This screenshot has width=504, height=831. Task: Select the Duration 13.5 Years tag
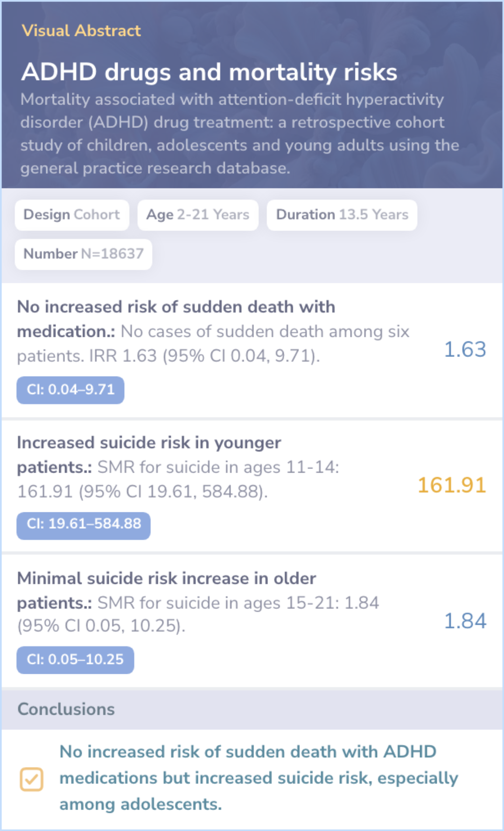(342, 215)
